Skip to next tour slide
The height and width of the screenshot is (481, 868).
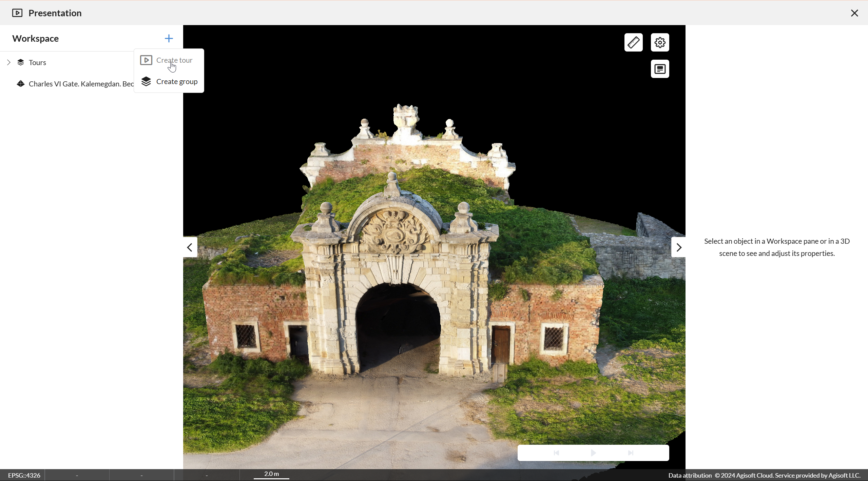tap(631, 453)
